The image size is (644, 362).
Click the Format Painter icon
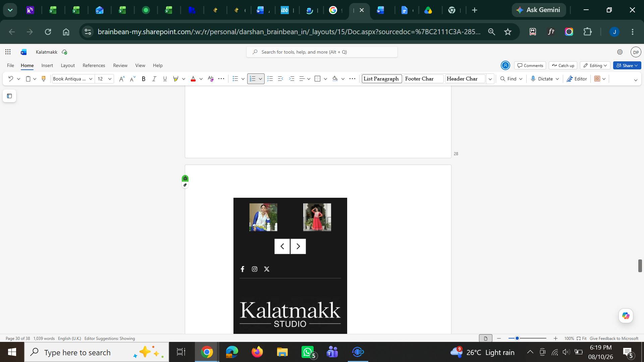43,79
